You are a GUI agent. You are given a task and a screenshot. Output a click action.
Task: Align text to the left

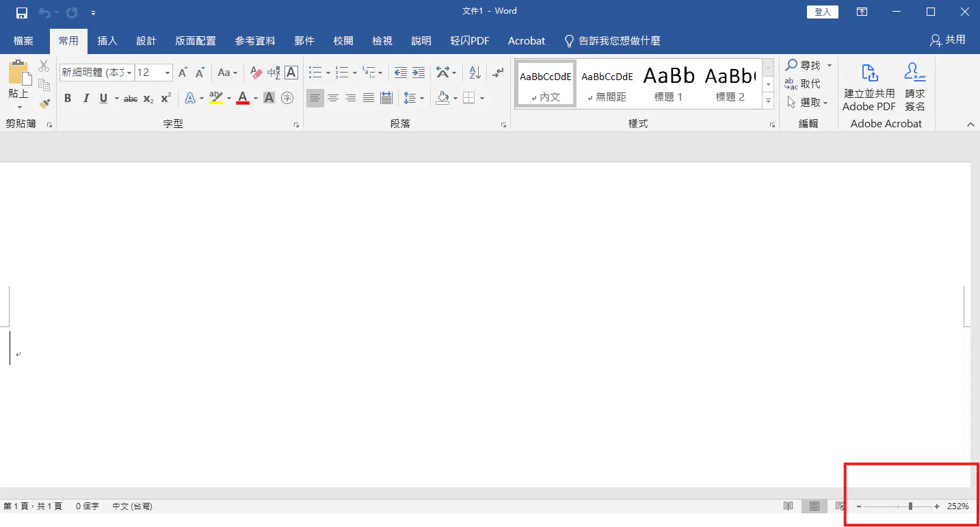coord(315,99)
